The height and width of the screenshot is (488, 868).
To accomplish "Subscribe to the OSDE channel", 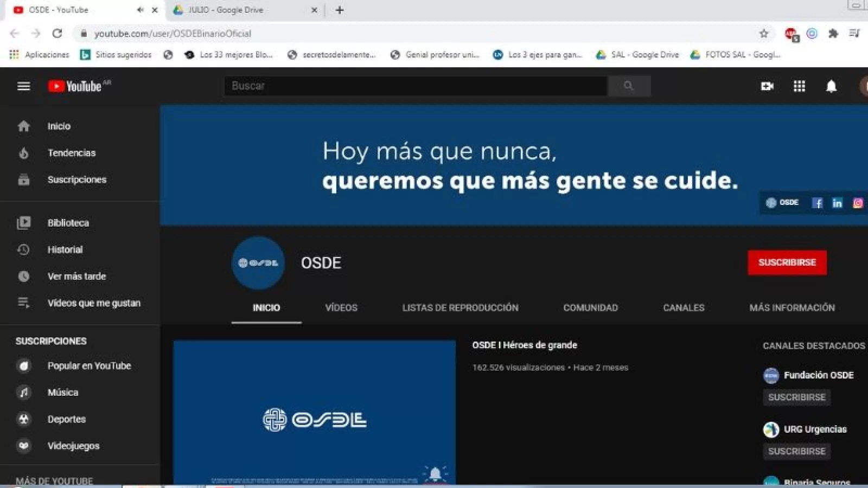I will coord(787,262).
